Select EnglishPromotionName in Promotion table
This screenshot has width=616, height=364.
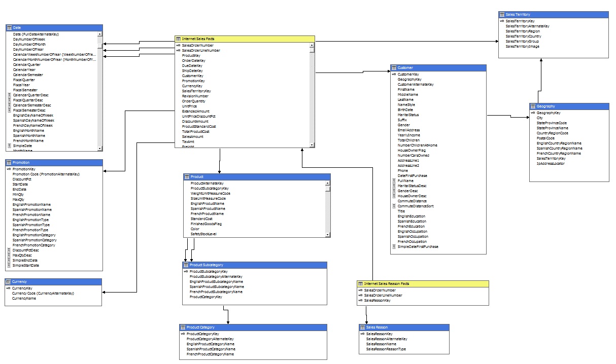[31, 204]
